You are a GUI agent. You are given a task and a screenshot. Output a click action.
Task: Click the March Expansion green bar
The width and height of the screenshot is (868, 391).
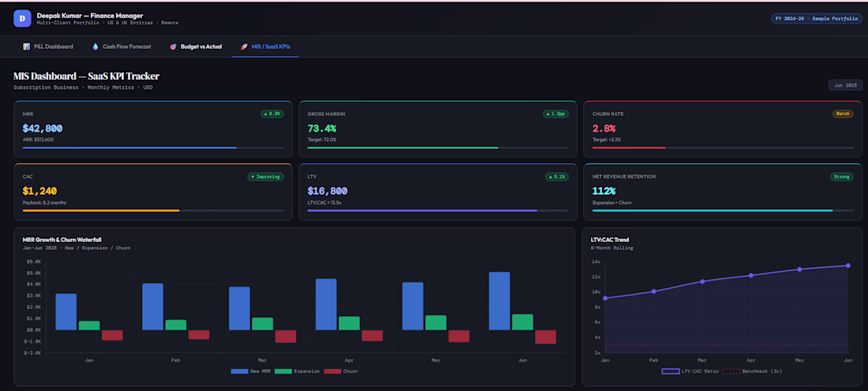click(263, 324)
